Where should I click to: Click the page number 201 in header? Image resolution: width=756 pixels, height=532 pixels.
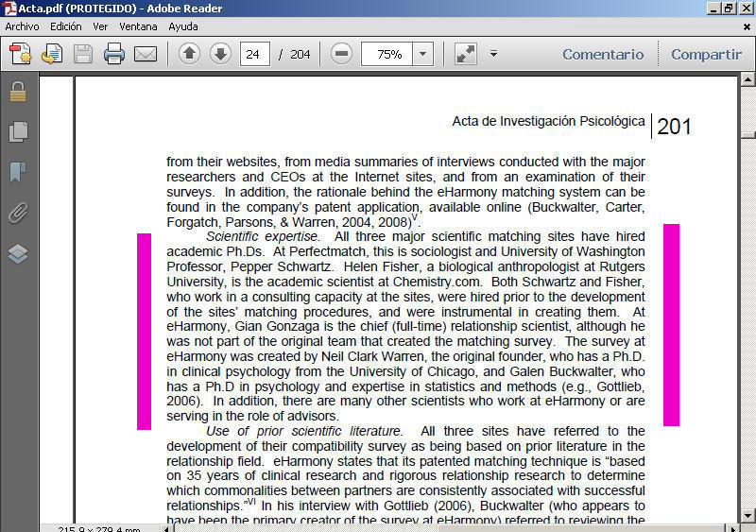tap(674, 127)
